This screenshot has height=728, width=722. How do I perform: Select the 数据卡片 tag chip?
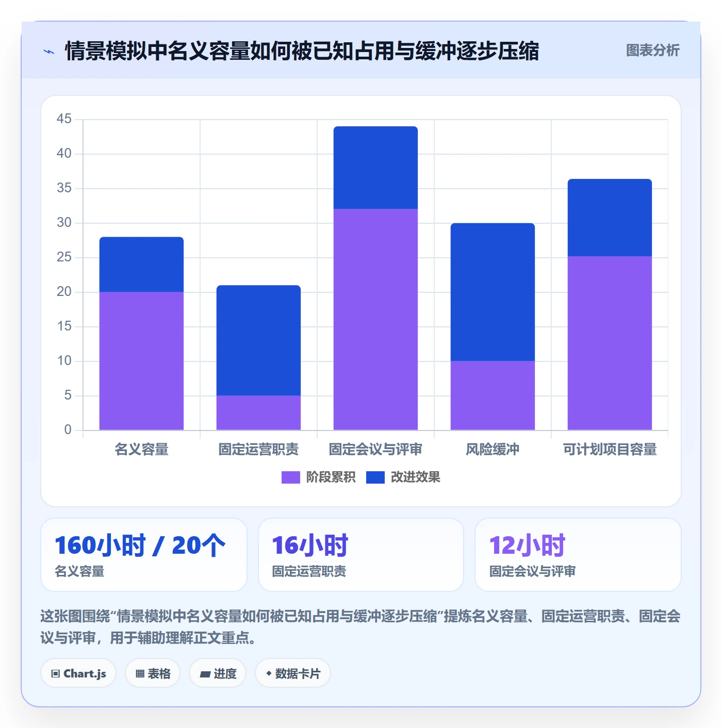tap(293, 673)
